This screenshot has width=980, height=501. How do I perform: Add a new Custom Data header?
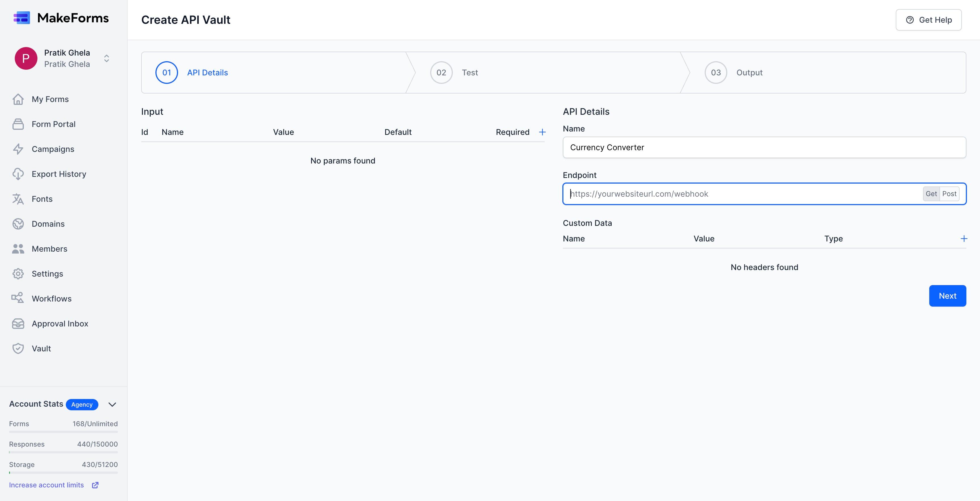(964, 239)
